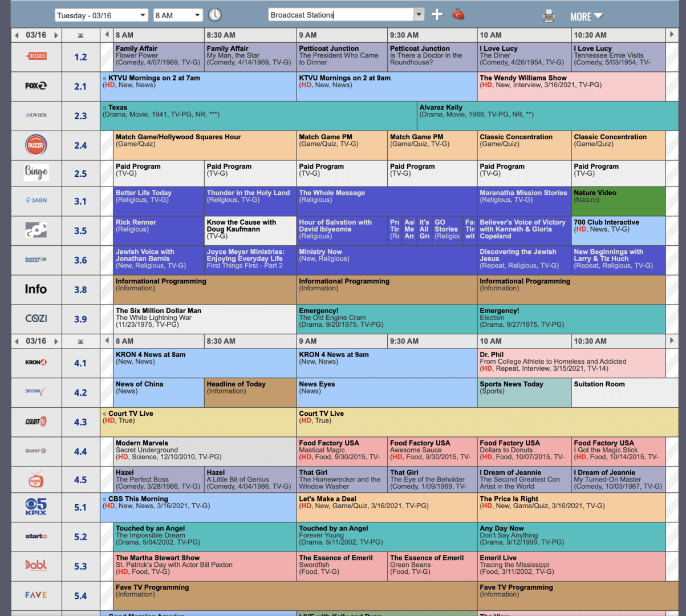Click the FOX 2 channel logo

click(36, 86)
